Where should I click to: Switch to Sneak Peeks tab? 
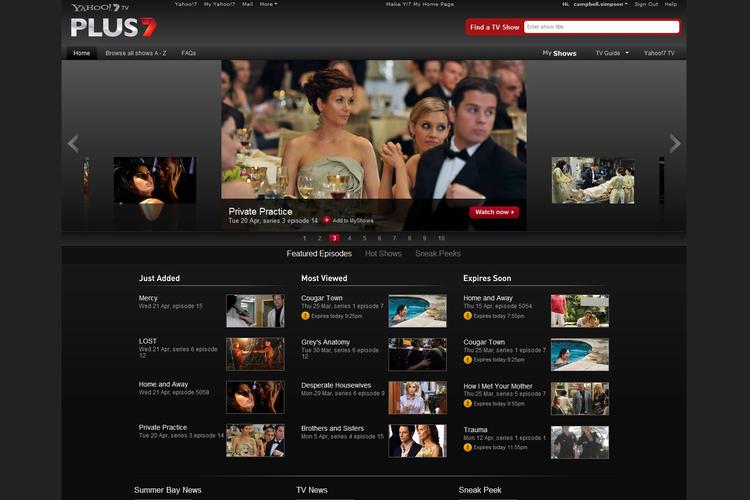coord(438,254)
